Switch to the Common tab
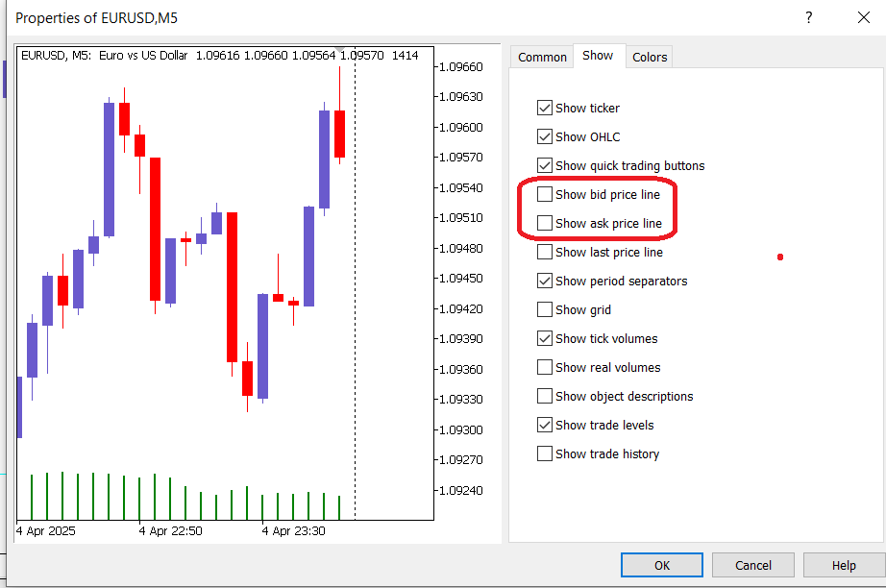The image size is (886, 588). [x=542, y=57]
